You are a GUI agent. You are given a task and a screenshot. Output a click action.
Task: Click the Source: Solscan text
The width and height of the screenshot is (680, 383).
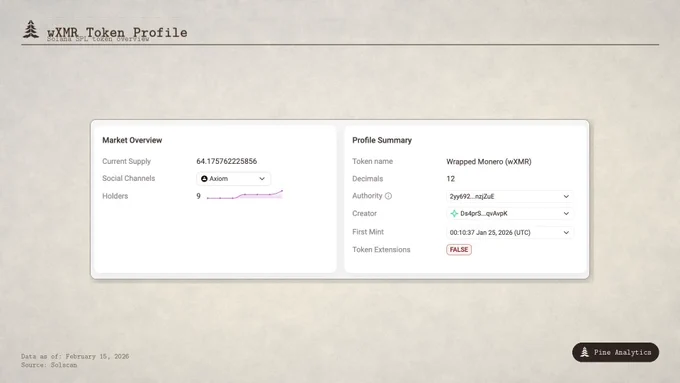click(49, 365)
